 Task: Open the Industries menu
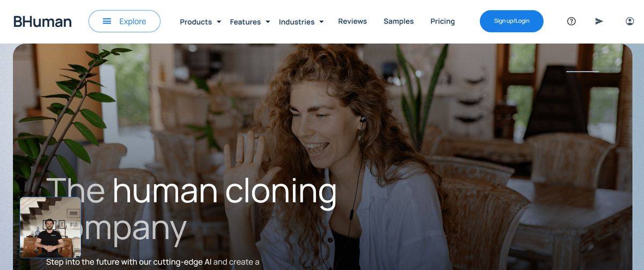click(297, 22)
